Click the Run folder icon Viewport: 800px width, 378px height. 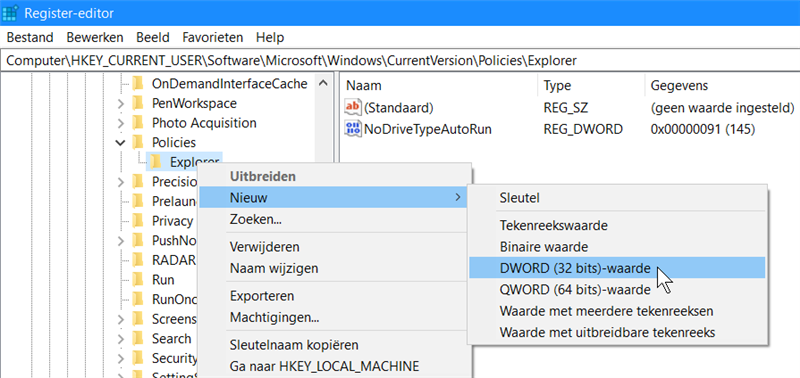137,280
